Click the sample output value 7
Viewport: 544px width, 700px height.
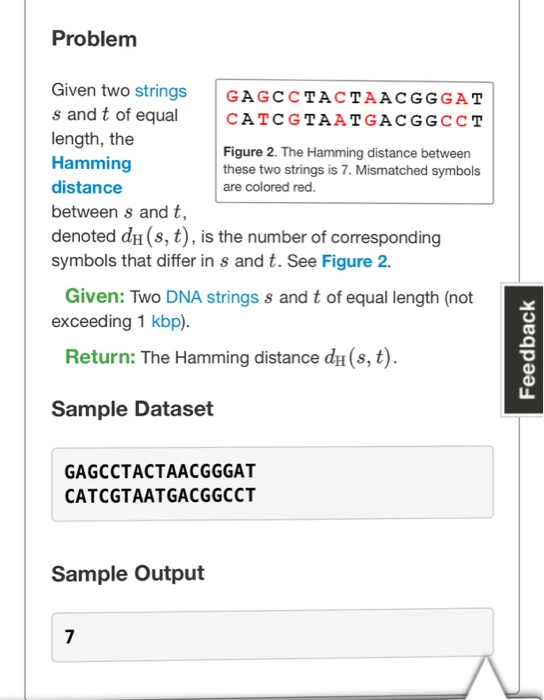point(69,637)
